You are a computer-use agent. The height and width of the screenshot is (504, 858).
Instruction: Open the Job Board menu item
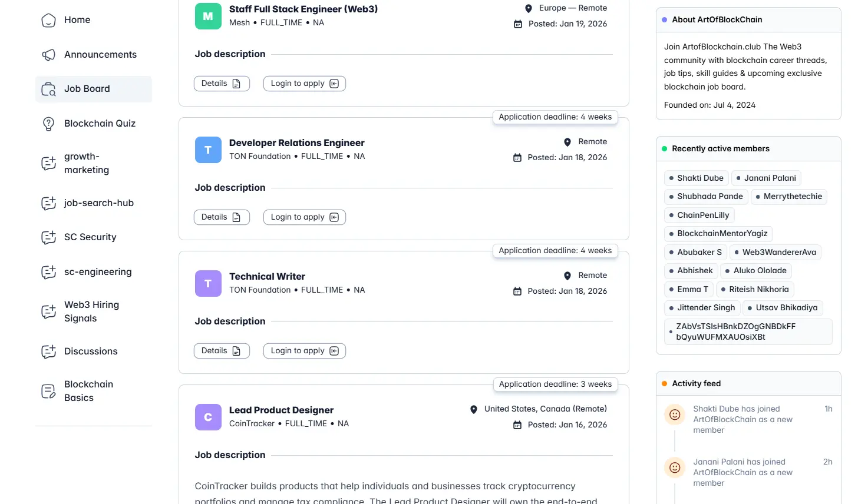(x=87, y=89)
